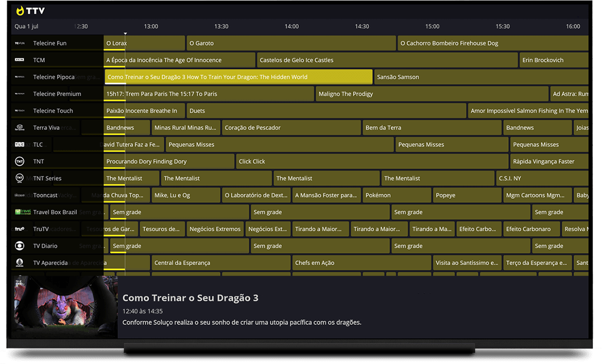Select the TruTV channel logo
Image resolution: width=602 pixels, height=364 pixels.
(20, 229)
